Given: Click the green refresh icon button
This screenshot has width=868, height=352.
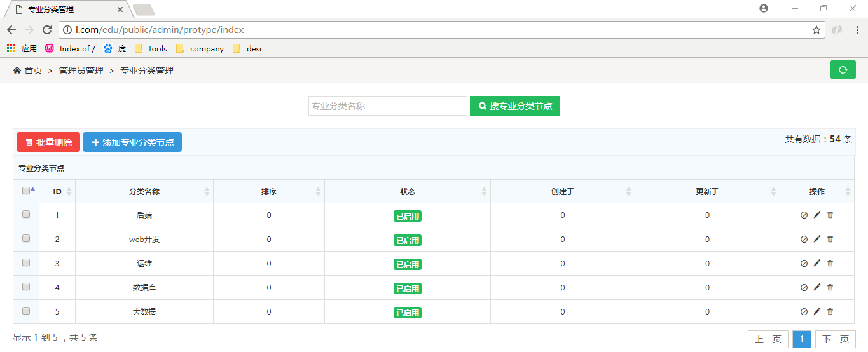Looking at the screenshot, I should coord(843,70).
